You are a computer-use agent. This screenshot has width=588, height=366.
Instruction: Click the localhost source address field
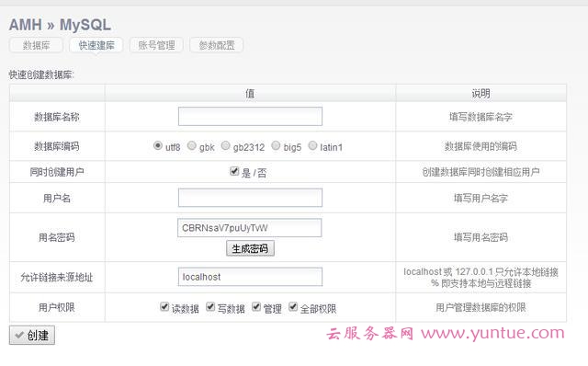click(x=250, y=277)
